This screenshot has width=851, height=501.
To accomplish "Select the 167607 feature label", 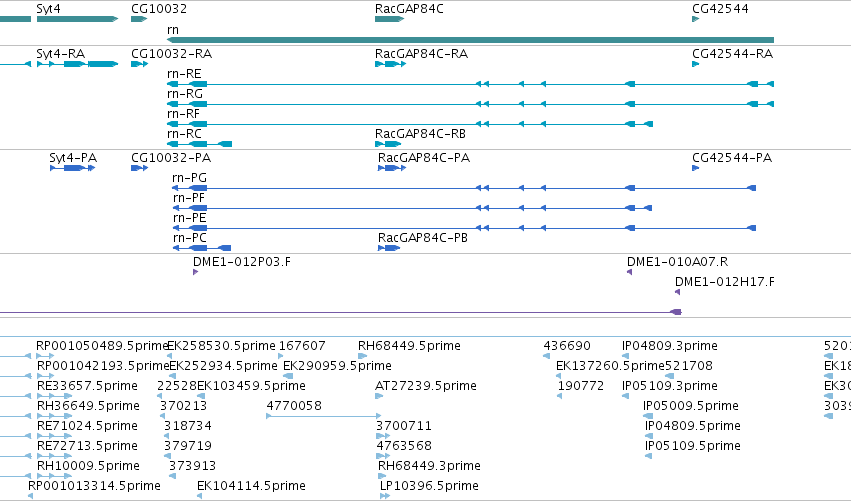I will pyautogui.click(x=302, y=346).
